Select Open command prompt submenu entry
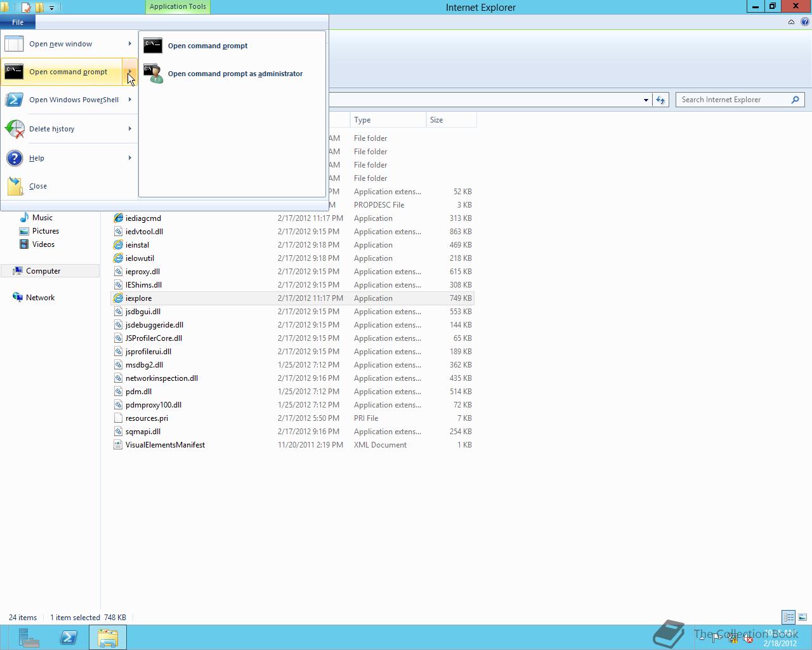The width and height of the screenshot is (812, 650). click(x=232, y=46)
